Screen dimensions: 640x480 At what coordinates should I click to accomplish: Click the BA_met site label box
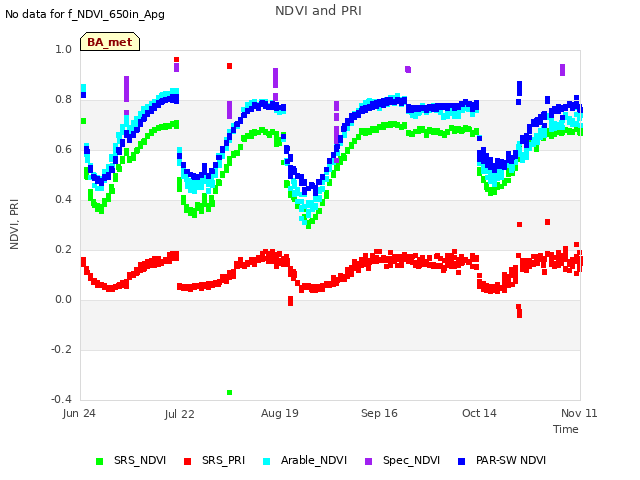[110, 42]
